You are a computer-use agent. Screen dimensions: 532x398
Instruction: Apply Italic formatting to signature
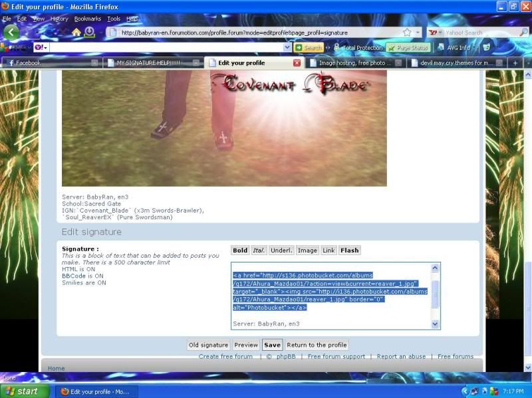[x=259, y=250]
